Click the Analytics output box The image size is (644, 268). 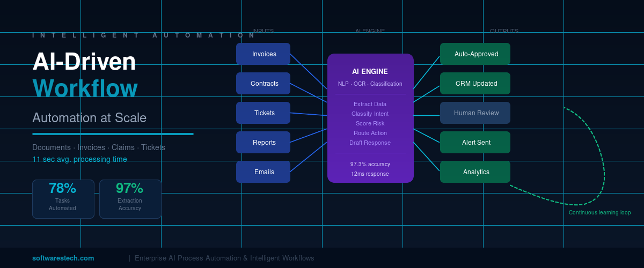475,172
